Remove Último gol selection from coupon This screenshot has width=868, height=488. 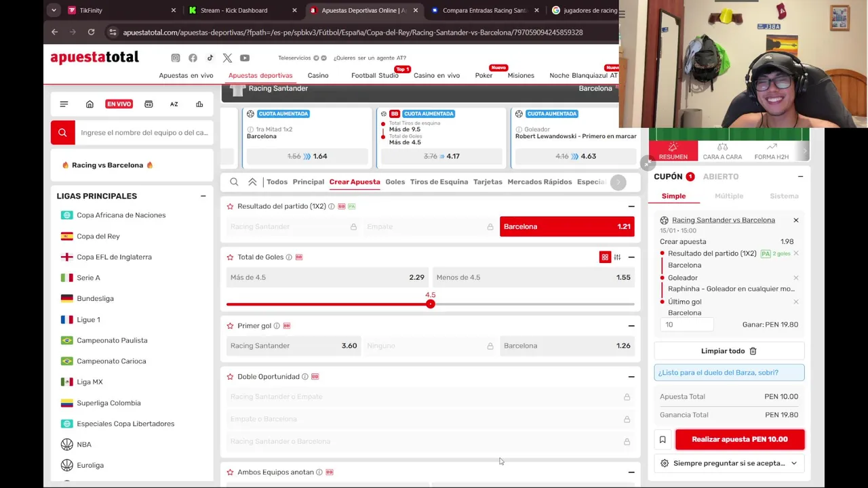[796, 302]
